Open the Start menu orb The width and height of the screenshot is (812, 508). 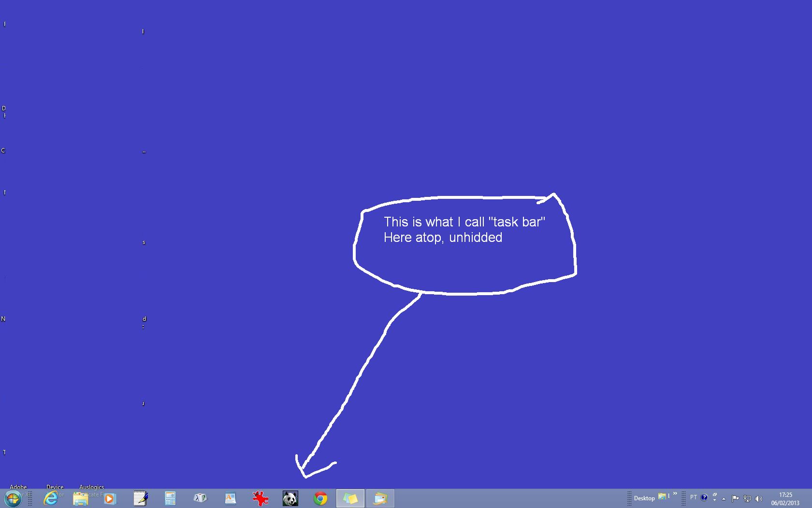tap(13, 498)
